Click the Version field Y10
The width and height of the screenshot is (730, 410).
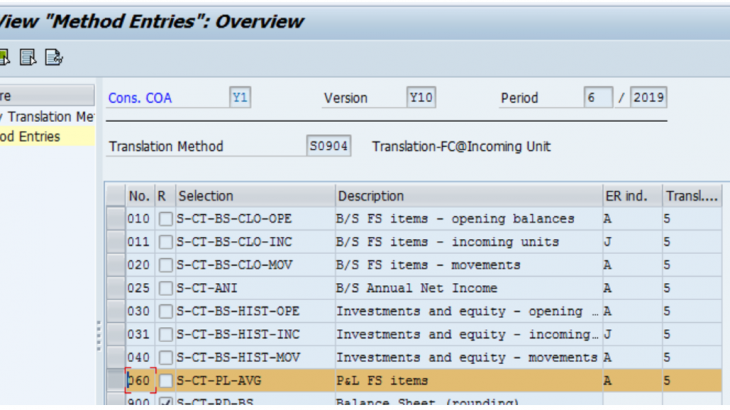point(421,98)
